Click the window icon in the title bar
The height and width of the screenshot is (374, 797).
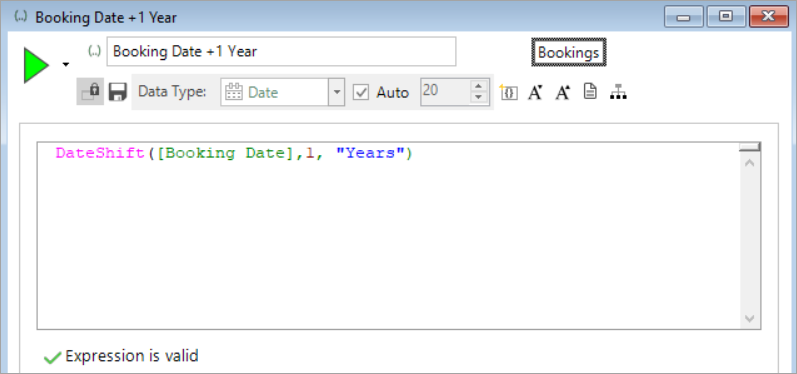pyautogui.click(x=21, y=17)
